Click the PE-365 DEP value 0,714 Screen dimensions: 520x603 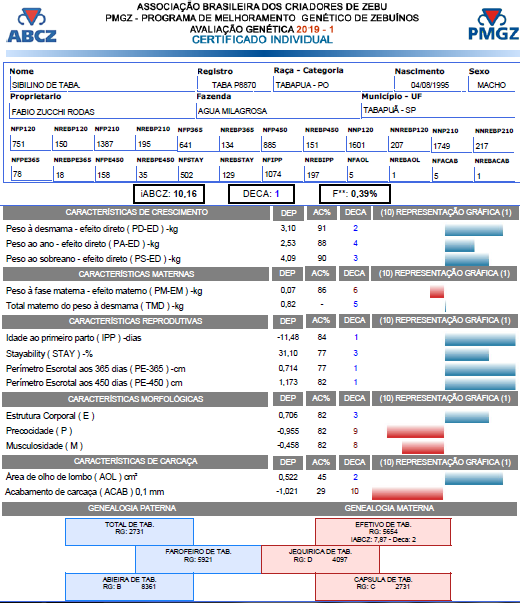pos(288,368)
